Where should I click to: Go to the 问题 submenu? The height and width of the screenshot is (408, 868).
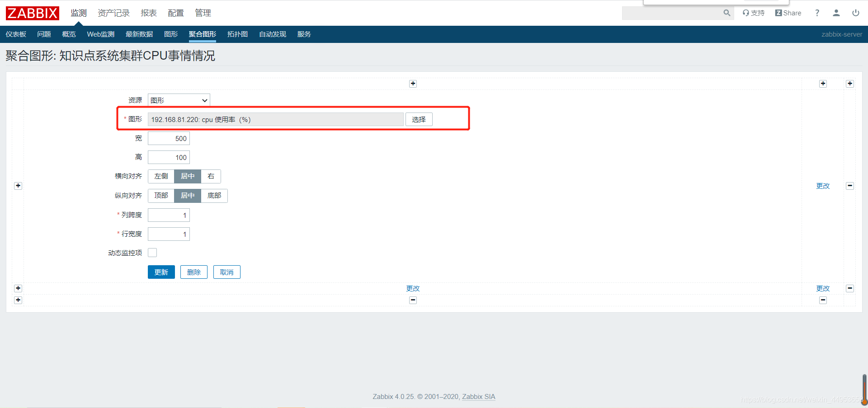(x=44, y=34)
